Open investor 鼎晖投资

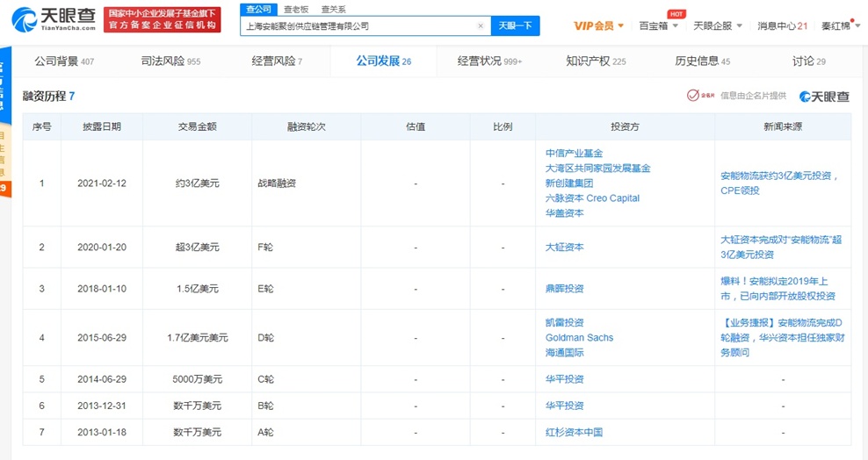tap(565, 289)
